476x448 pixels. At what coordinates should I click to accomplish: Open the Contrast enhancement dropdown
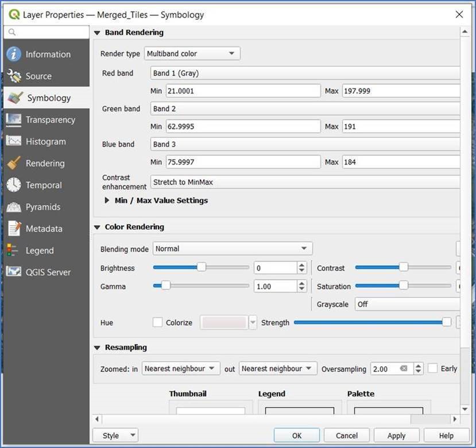tap(305, 182)
